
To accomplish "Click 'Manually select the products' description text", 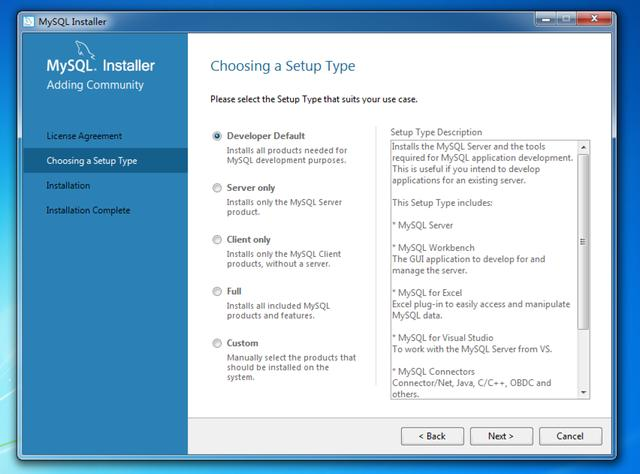I will (x=291, y=367).
